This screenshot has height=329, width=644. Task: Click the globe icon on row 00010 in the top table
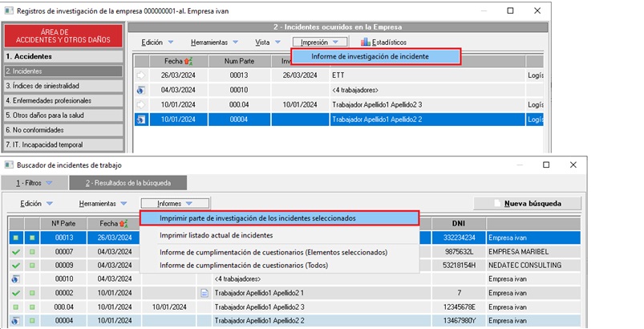pos(141,90)
